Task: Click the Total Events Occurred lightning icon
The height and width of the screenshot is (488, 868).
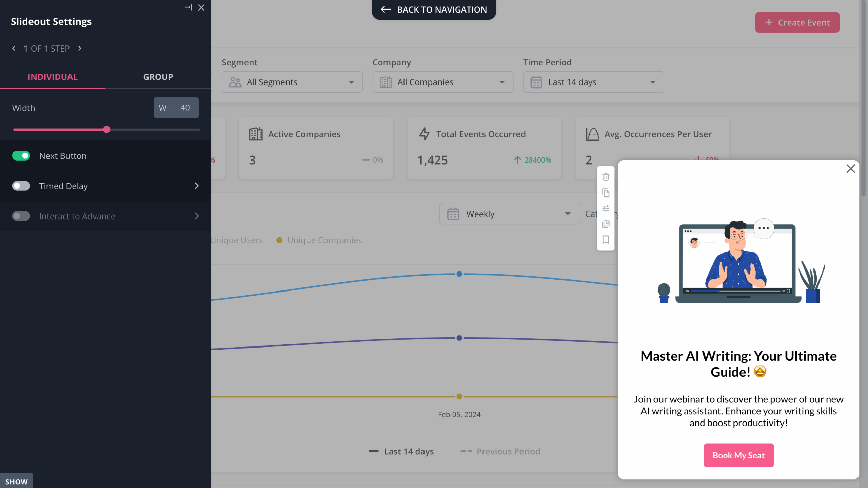Action: (x=424, y=134)
